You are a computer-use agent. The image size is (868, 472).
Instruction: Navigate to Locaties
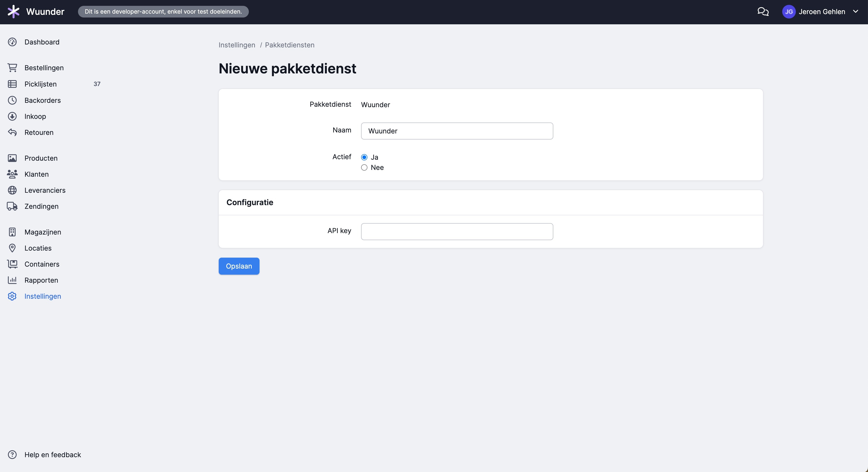point(38,248)
